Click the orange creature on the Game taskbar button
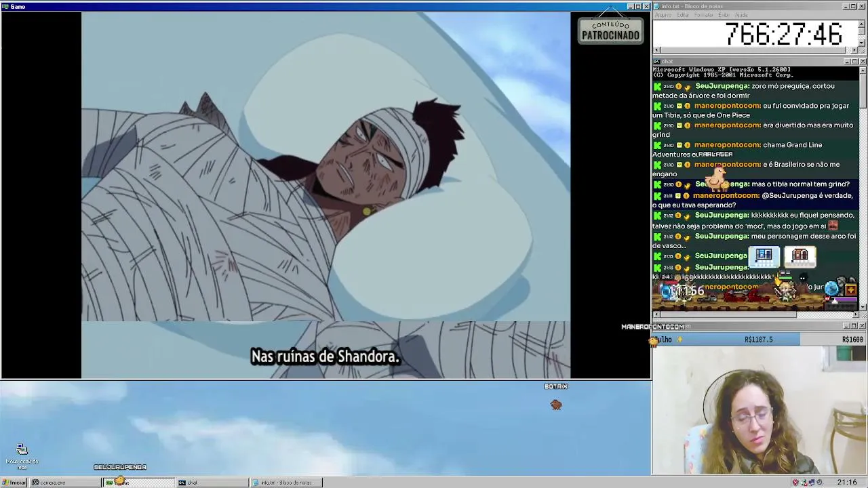This screenshot has height=488, width=868. 121,481
